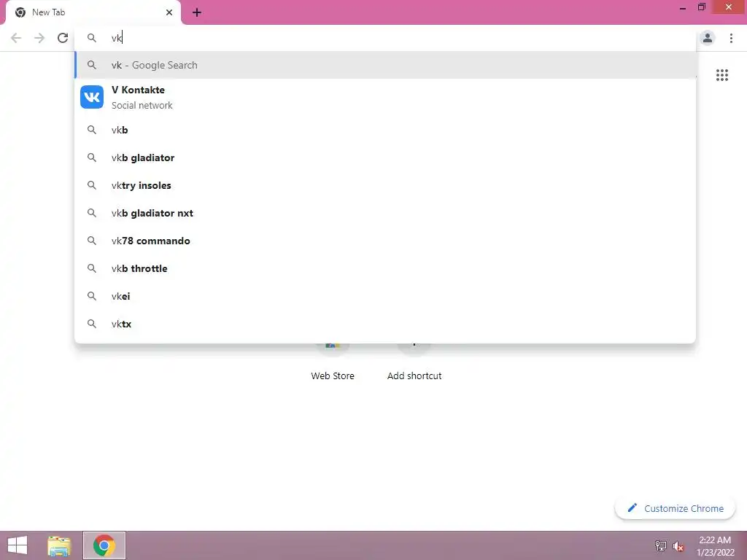Select the 'vk78 commando' suggestion

(385, 241)
